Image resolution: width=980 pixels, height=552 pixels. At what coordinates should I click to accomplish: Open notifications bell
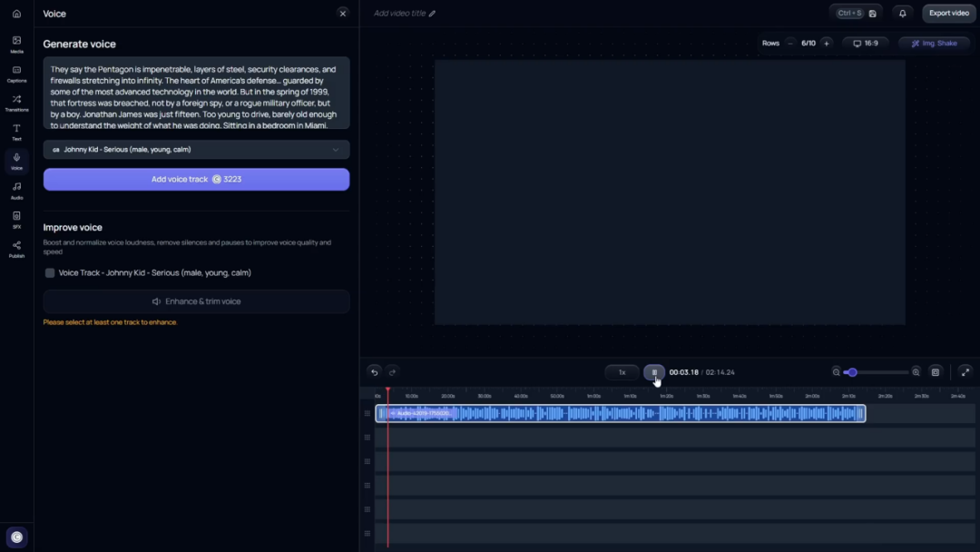903,13
